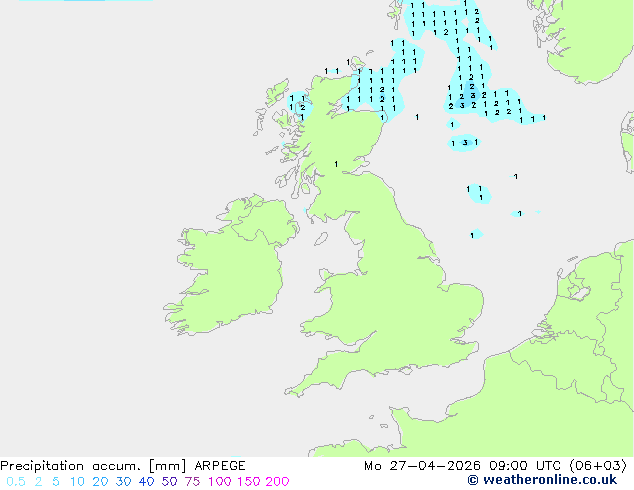Click the '09:00 UTC' time text
The width and height of the screenshot is (634, 490).
[x=524, y=466]
